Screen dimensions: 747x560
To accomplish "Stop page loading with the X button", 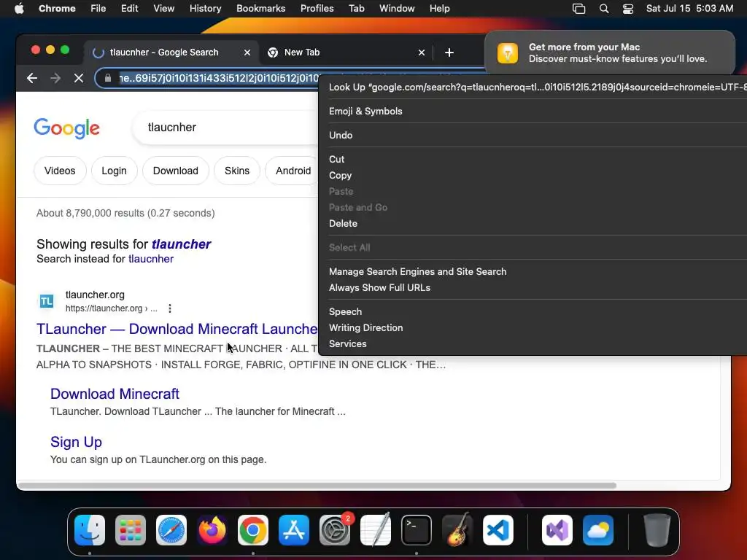I will tap(79, 78).
